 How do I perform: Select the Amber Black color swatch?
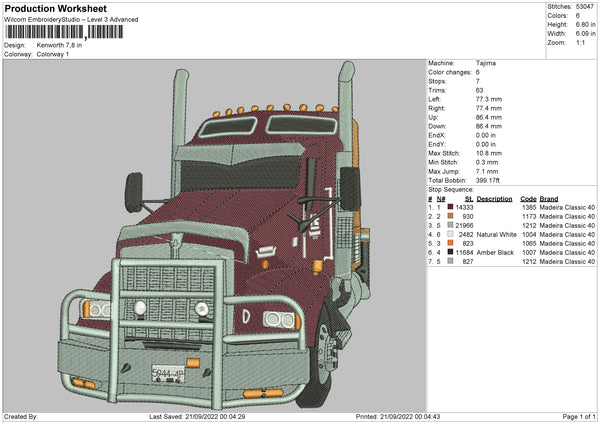450,252
